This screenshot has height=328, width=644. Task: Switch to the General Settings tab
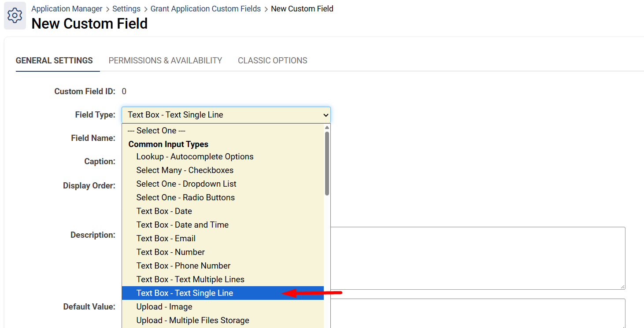tap(54, 61)
